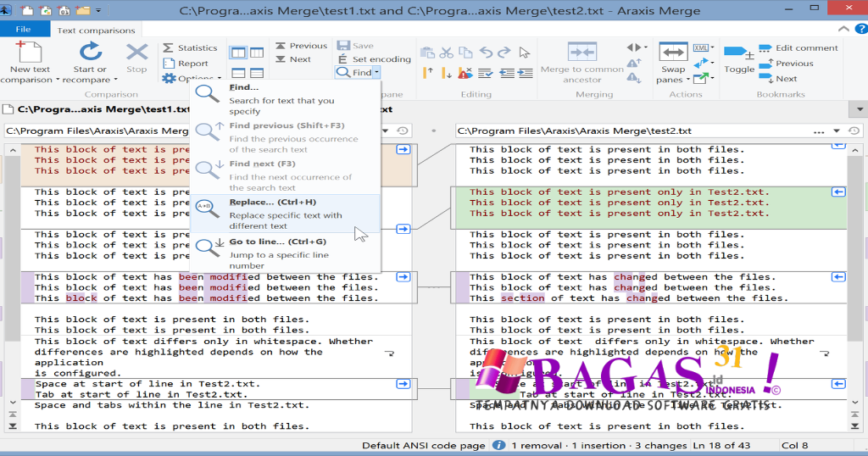Click the Undo arrow icon
868x456 pixels.
(x=486, y=53)
